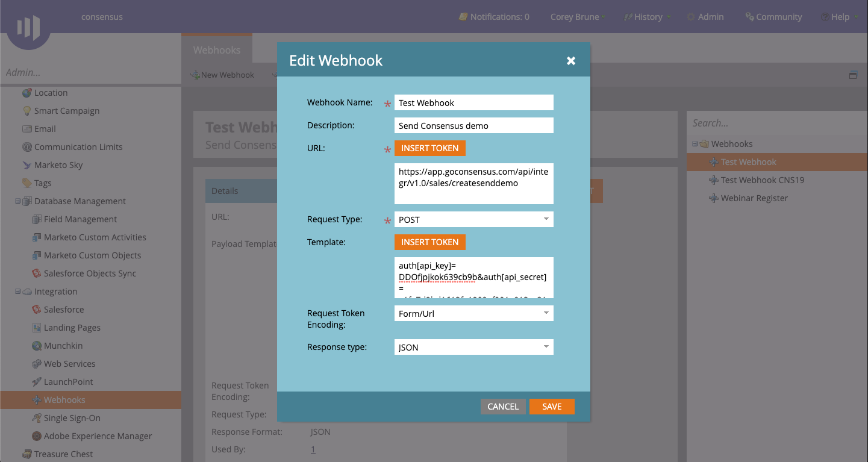
Task: Click the Admin search field
Action: pyautogui.click(x=90, y=72)
